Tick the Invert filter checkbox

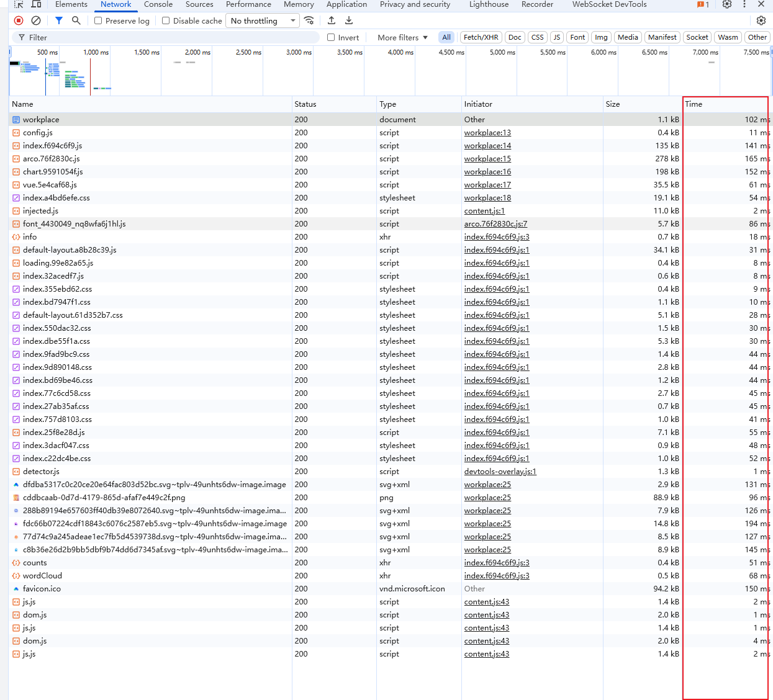tap(331, 37)
